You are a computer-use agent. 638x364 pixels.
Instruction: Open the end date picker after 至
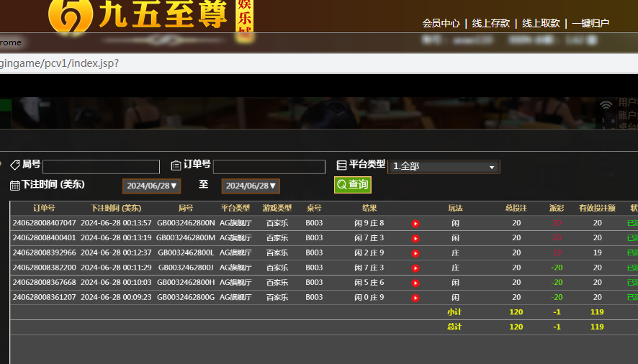point(250,186)
